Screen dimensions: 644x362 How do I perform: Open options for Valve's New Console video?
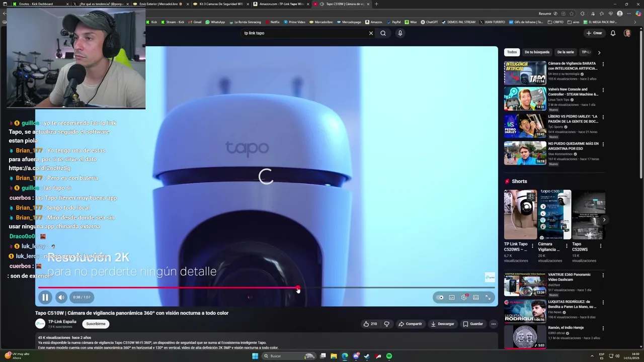[x=603, y=90]
